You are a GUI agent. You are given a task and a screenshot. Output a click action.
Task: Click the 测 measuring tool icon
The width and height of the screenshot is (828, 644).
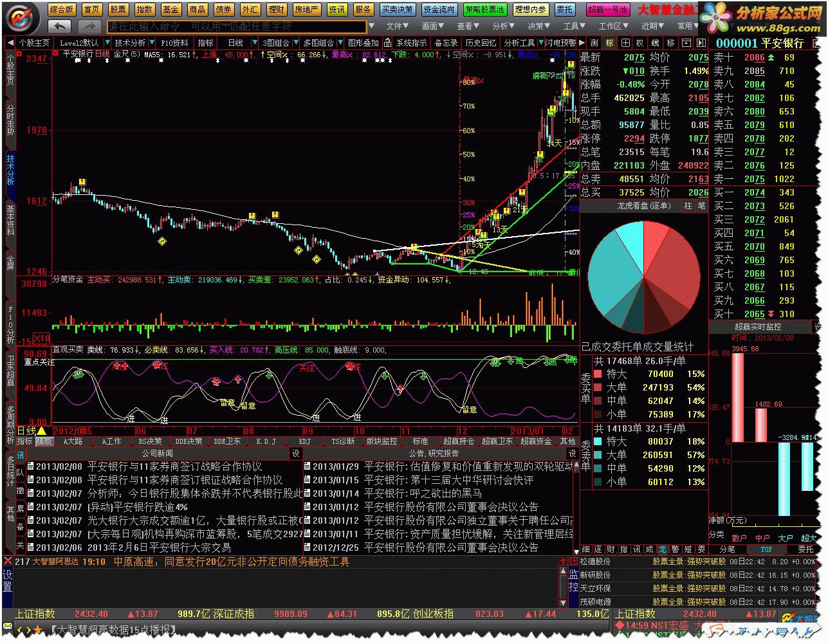[x=594, y=43]
